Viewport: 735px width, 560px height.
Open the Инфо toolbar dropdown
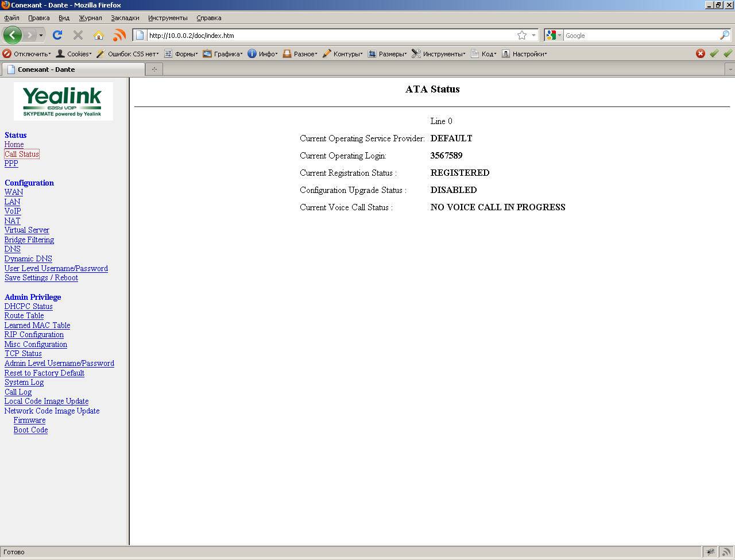(x=262, y=53)
